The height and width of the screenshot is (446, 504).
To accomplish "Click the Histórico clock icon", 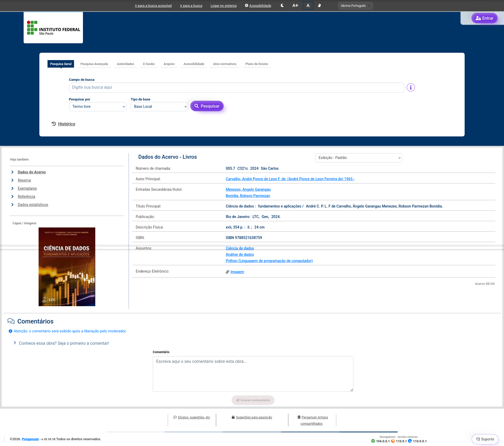I will (54, 124).
